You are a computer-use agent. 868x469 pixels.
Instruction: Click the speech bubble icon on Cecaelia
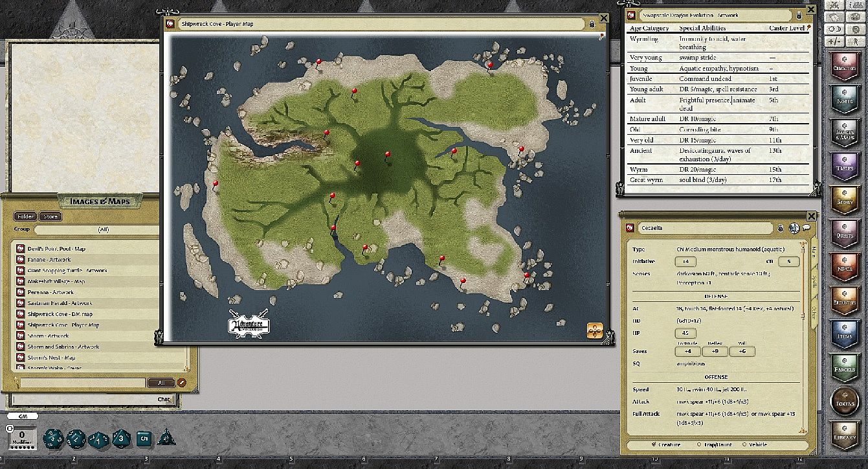(807, 228)
